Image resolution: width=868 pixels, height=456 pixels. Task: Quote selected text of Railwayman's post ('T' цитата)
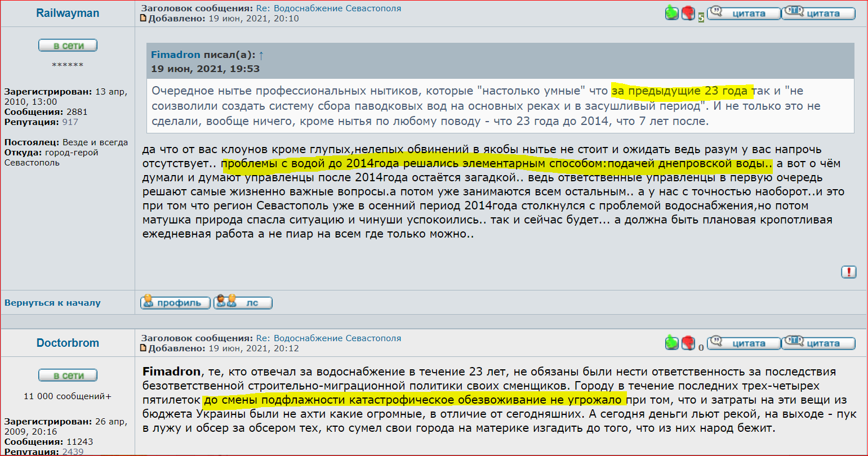818,13
